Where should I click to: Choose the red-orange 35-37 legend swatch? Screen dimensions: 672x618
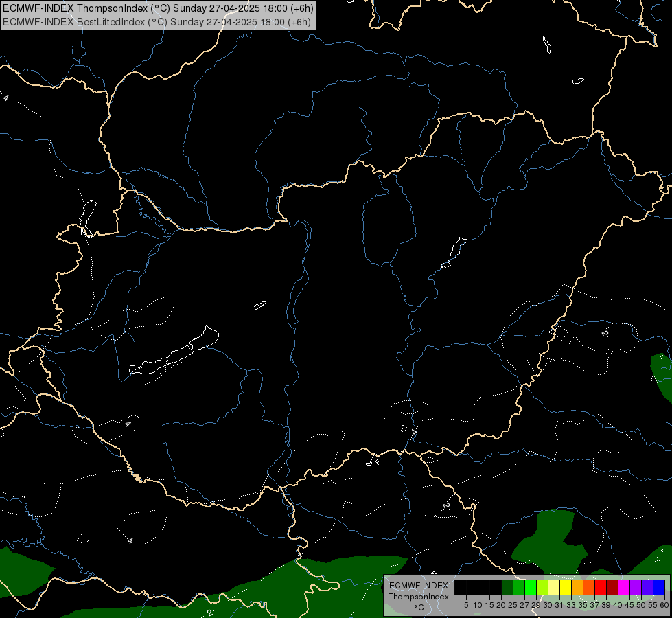click(x=589, y=588)
